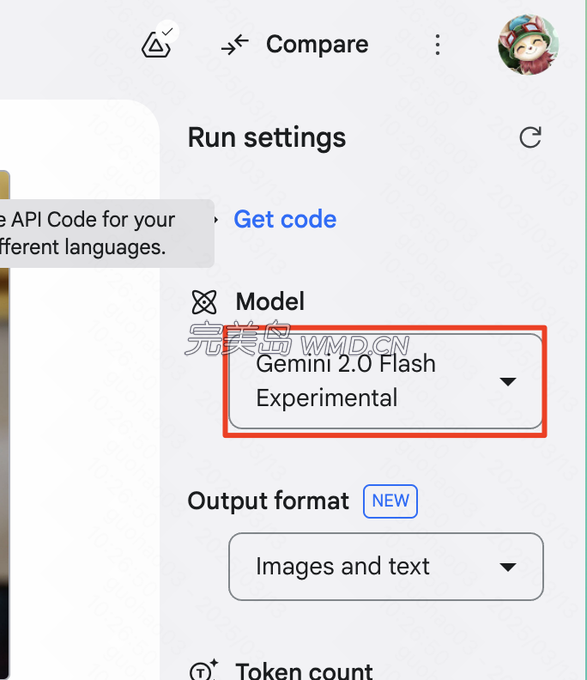Viewport: 587px width, 680px height.
Task: Reset run settings with the refresh icon
Action: 530,137
